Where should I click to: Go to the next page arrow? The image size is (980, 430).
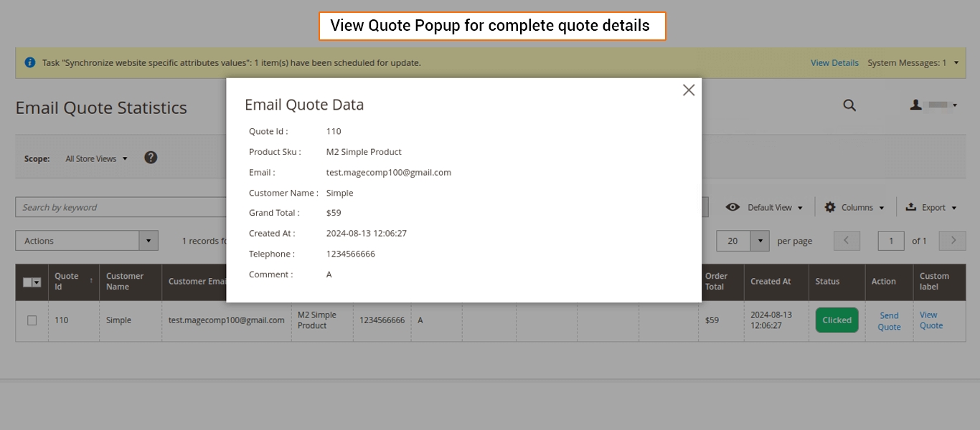pyautogui.click(x=953, y=241)
